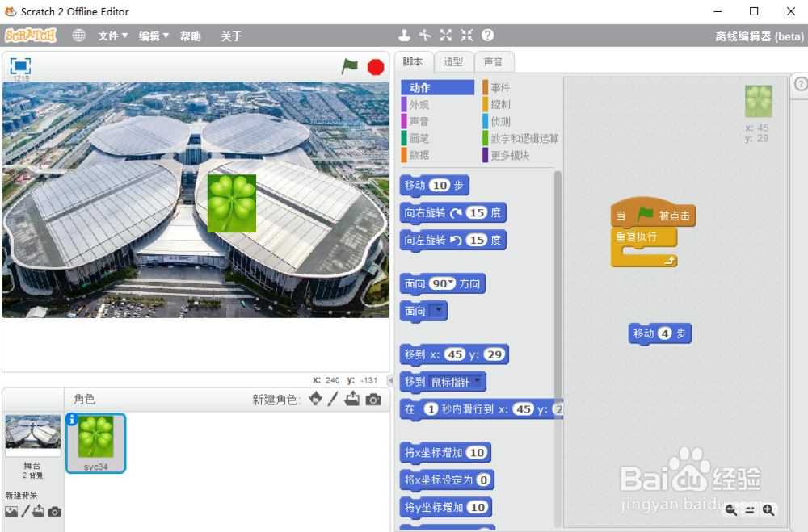Open help panel at right edge
The width and height of the screenshot is (808, 532).
pos(800,84)
